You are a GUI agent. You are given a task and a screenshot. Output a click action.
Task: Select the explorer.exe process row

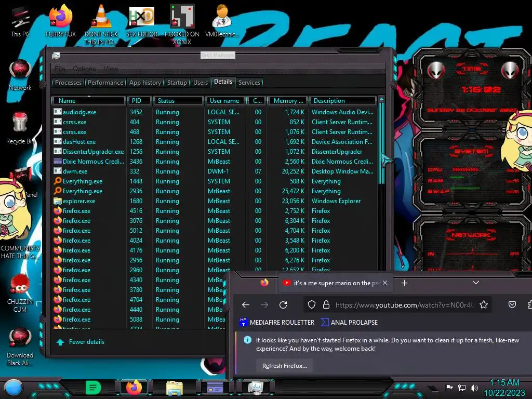(x=215, y=201)
